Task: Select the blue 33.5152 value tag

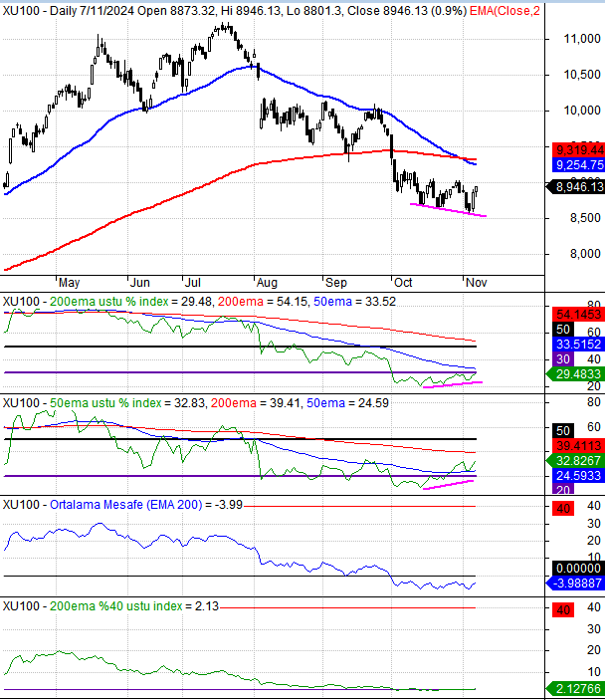Action: [578, 345]
